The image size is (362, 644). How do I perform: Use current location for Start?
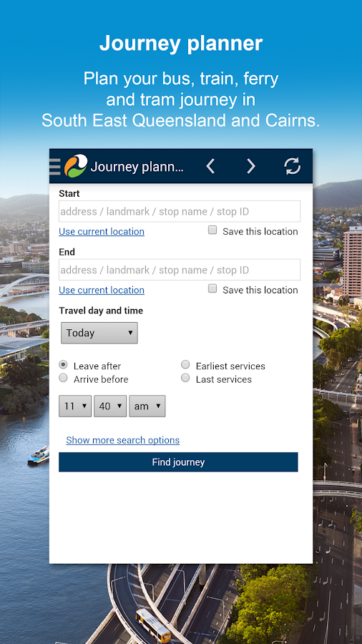[x=102, y=232]
